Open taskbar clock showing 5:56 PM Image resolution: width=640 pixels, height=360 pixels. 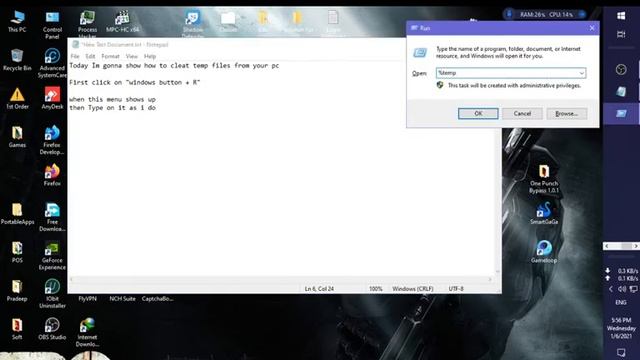[x=621, y=328]
